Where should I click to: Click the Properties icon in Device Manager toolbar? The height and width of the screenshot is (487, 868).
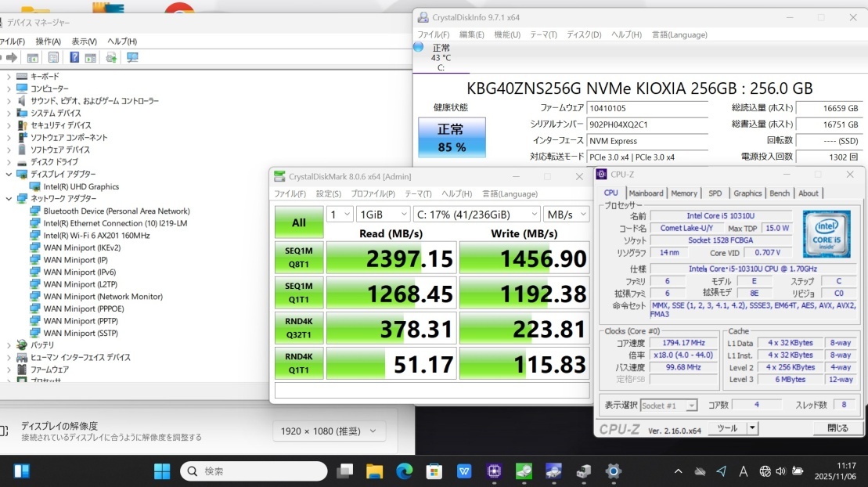(53, 58)
